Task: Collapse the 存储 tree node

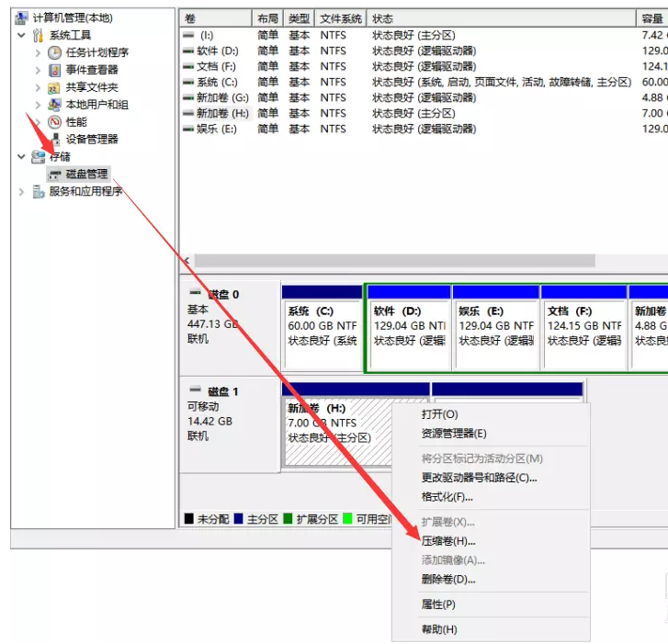Action: tap(21, 157)
